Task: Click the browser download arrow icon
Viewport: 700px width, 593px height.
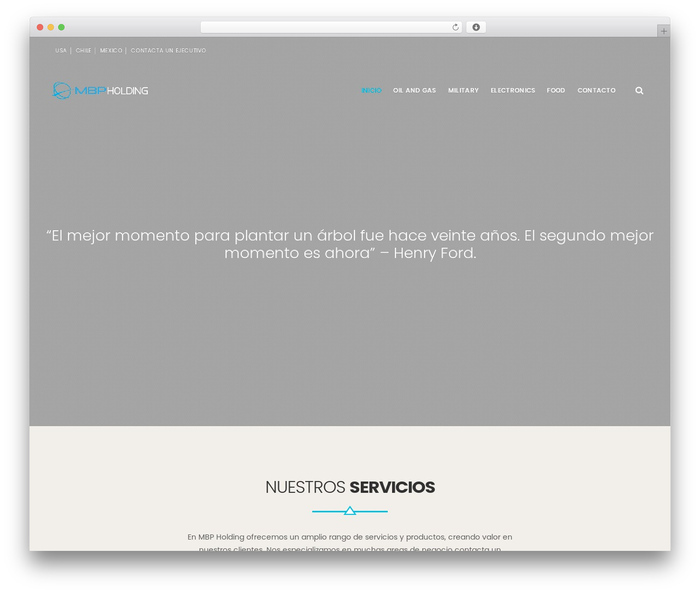Action: coord(476,27)
